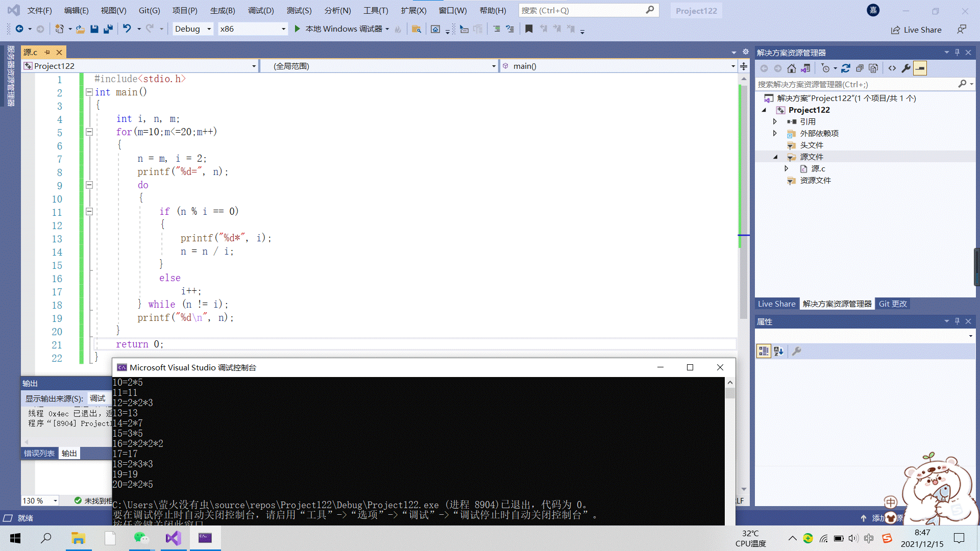Toggle the bookmark icon in toolbar
980x551 pixels.
(529, 29)
